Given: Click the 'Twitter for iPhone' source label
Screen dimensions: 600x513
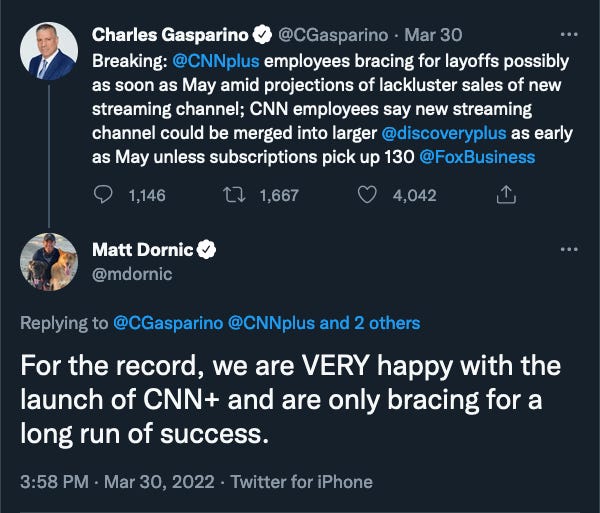Looking at the screenshot, I should 302,482.
